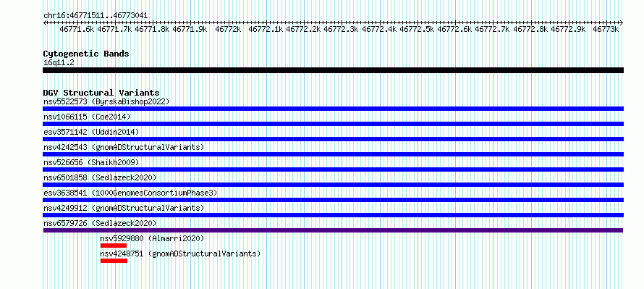Click the 46772.7k ruler tick label

tap(492, 29)
